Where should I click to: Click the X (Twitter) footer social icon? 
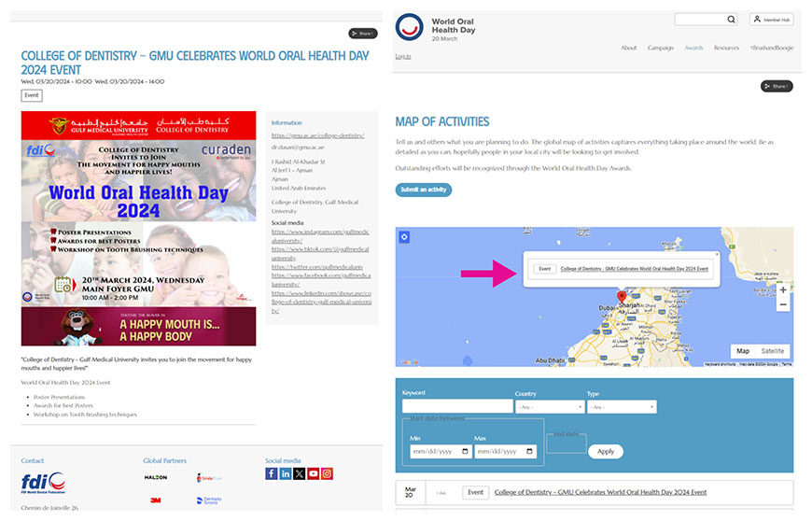[x=300, y=473]
